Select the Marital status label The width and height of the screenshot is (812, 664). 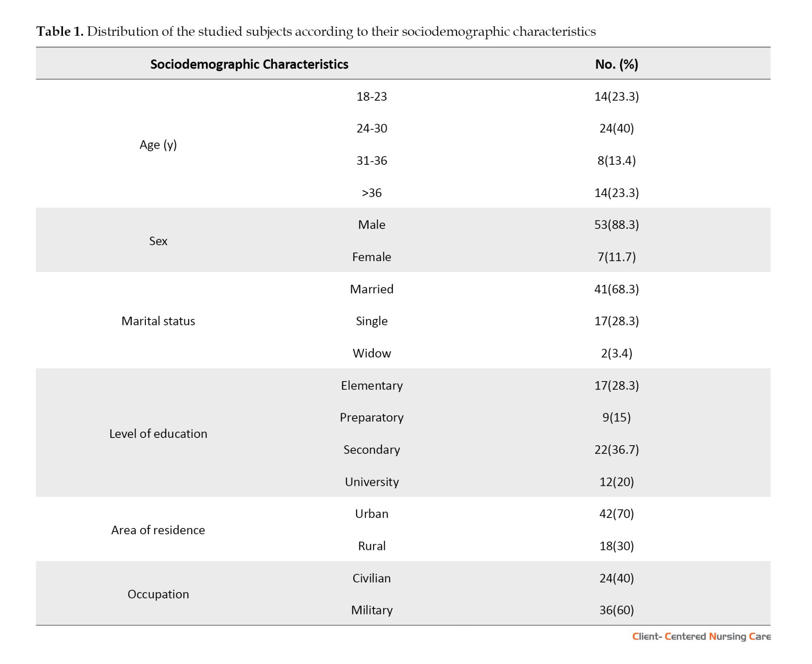point(158,321)
